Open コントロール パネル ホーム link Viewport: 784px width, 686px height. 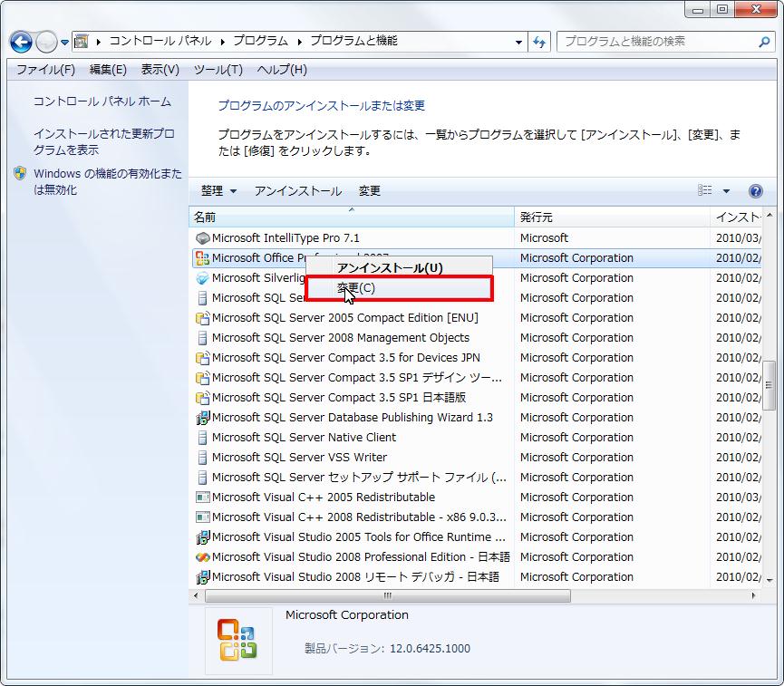pos(102,101)
